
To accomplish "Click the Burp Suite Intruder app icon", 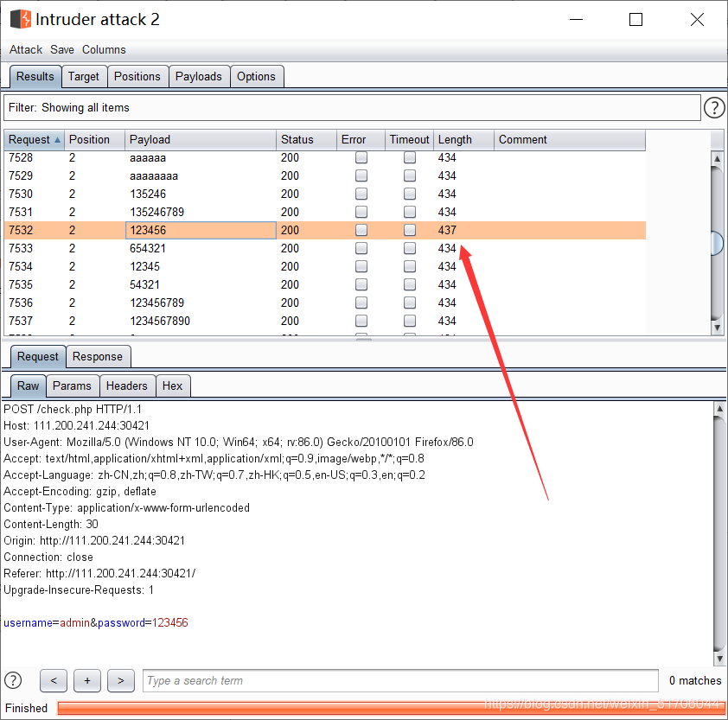I will 21,19.
